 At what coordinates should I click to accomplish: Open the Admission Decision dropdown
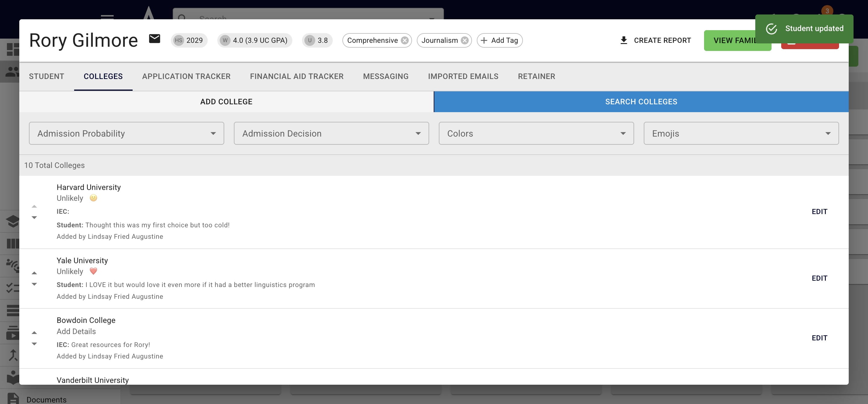[331, 134]
